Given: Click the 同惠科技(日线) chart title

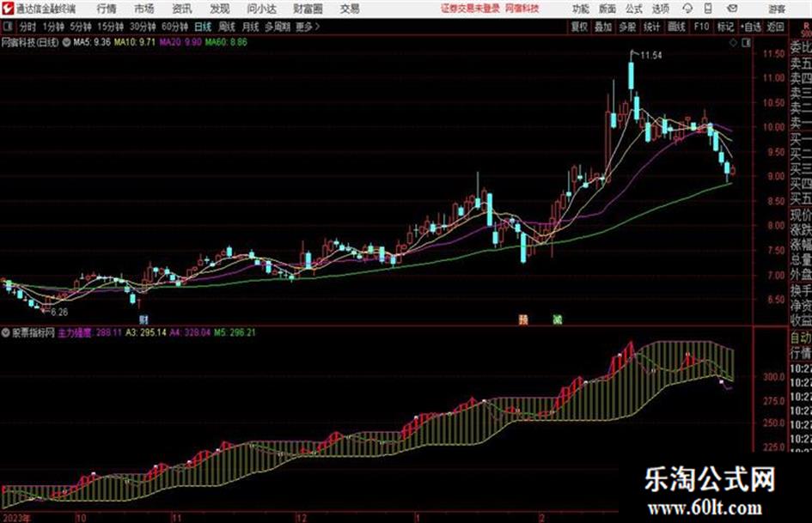Looking at the screenshot, I should tap(30, 42).
